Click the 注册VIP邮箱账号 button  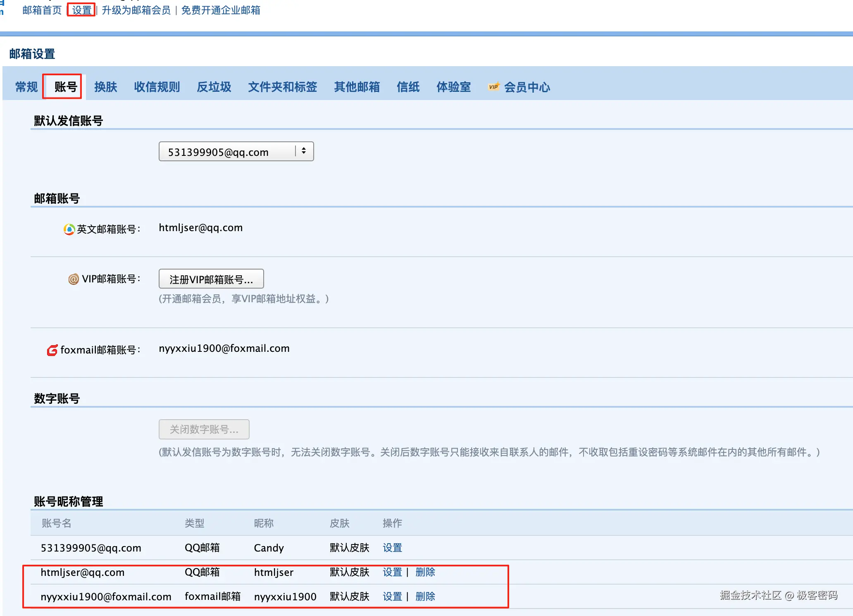pyautogui.click(x=211, y=279)
